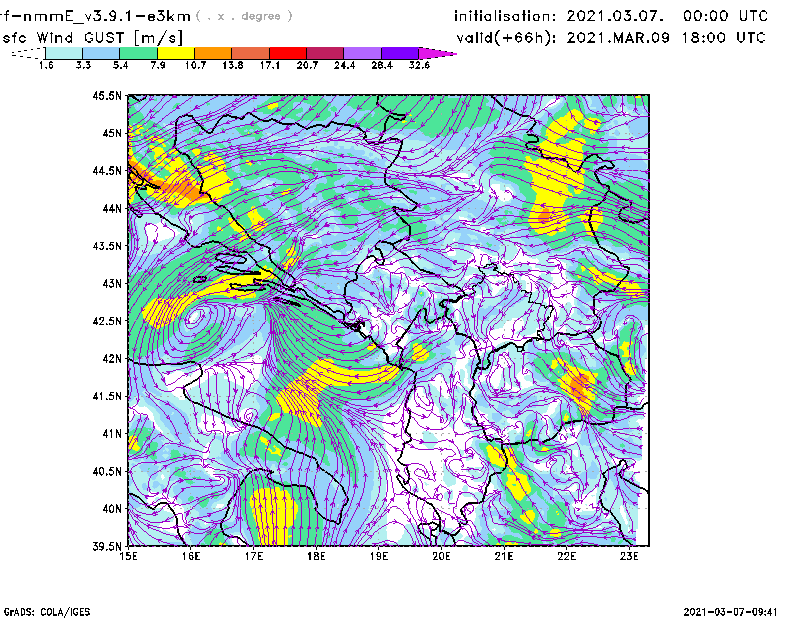Click the violet 28.4–32.6 legend swatch
The height and width of the screenshot is (618, 800).
tap(399, 53)
